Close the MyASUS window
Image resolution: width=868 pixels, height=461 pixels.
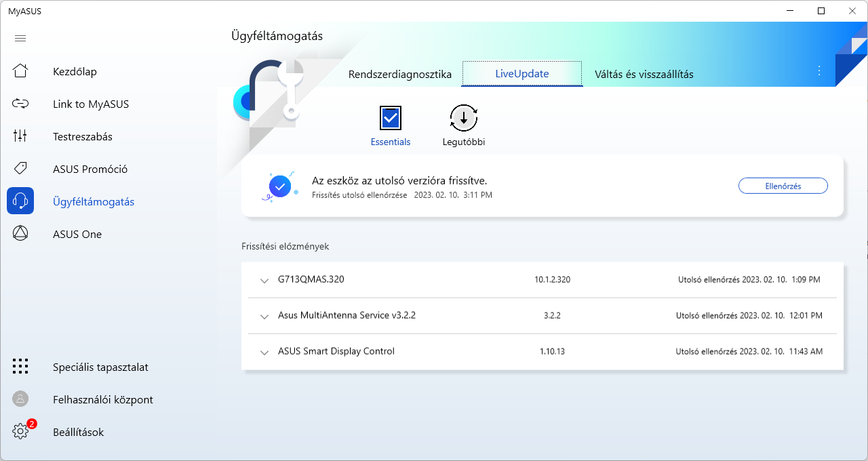tap(852, 11)
